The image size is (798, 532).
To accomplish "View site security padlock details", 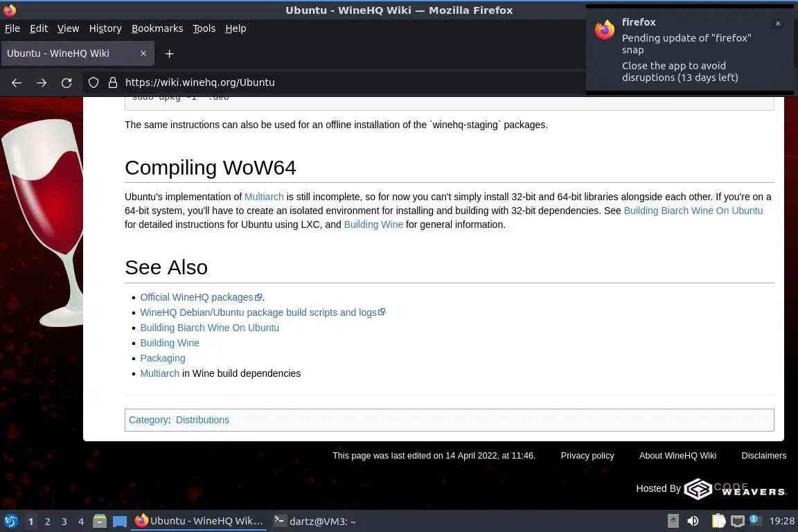I will pyautogui.click(x=113, y=82).
